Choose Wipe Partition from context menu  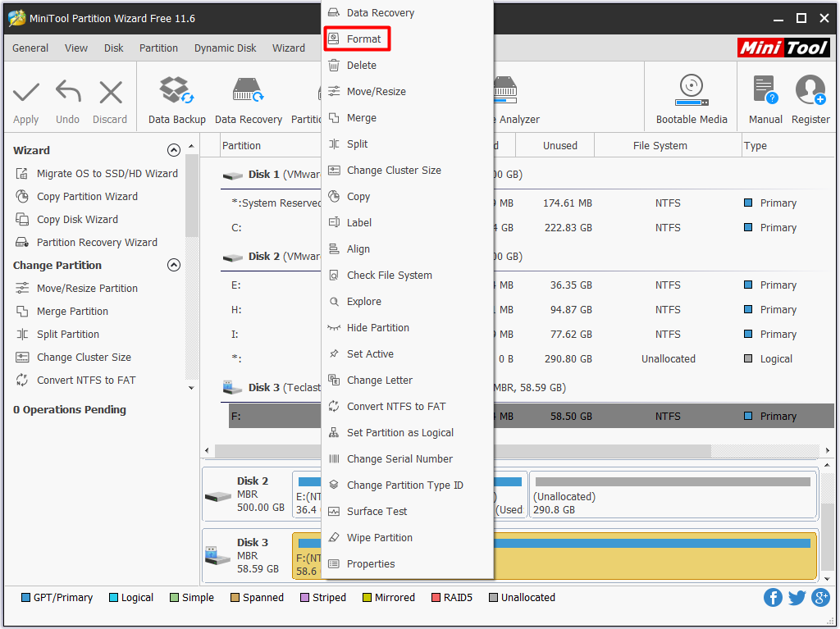[x=379, y=538]
